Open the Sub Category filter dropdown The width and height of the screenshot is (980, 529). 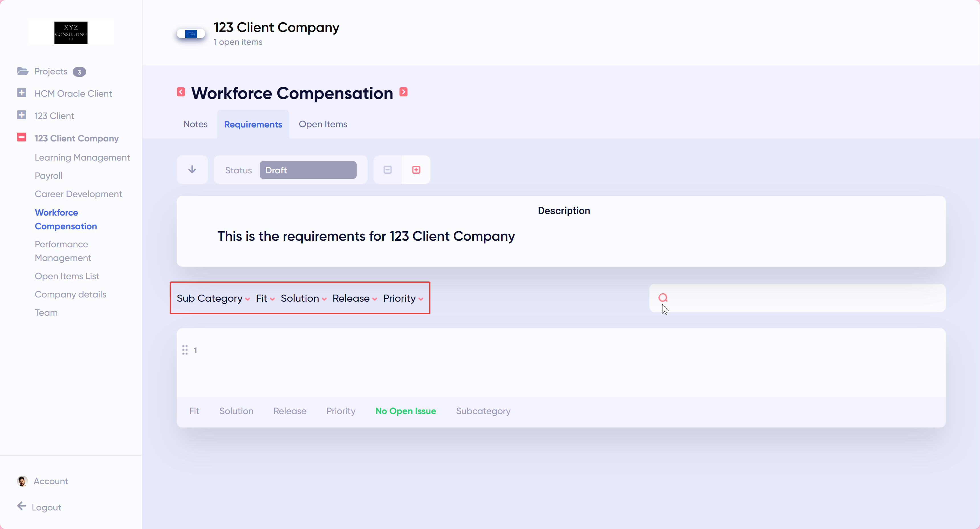(x=213, y=298)
